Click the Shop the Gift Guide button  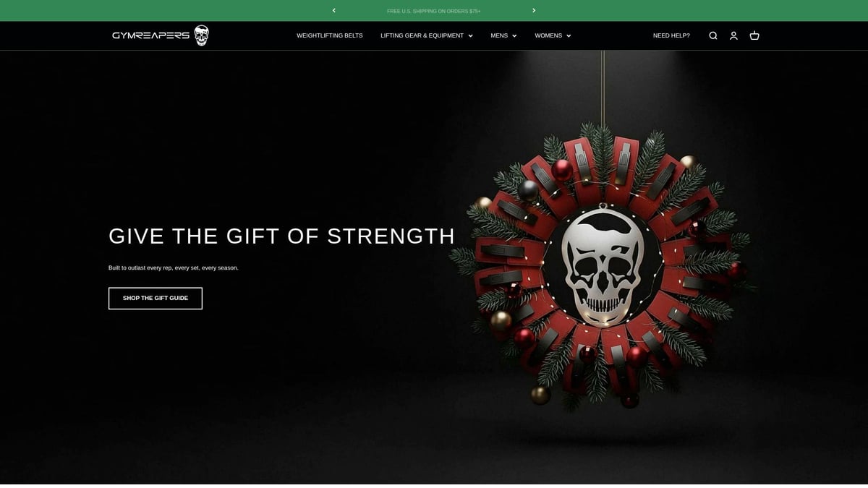pos(156,298)
